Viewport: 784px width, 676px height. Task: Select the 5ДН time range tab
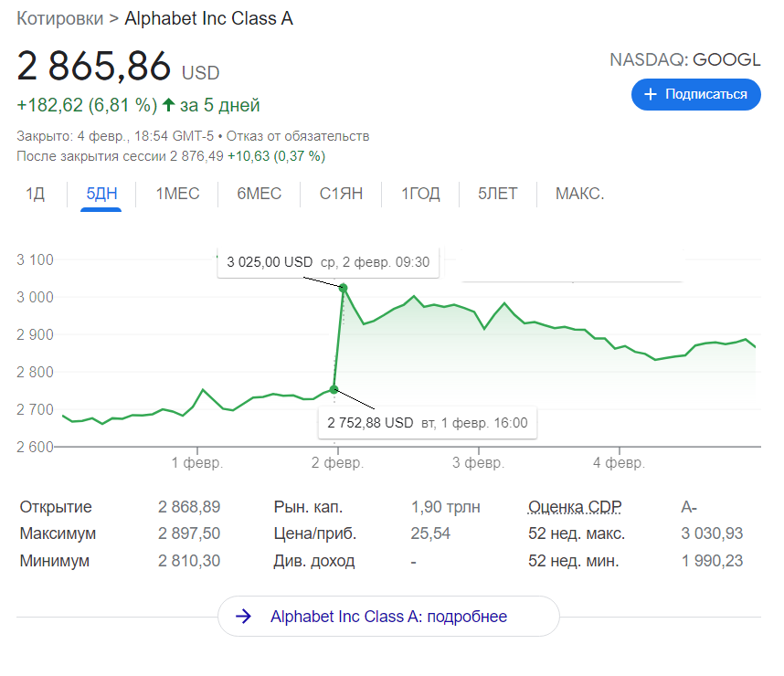coord(101,194)
